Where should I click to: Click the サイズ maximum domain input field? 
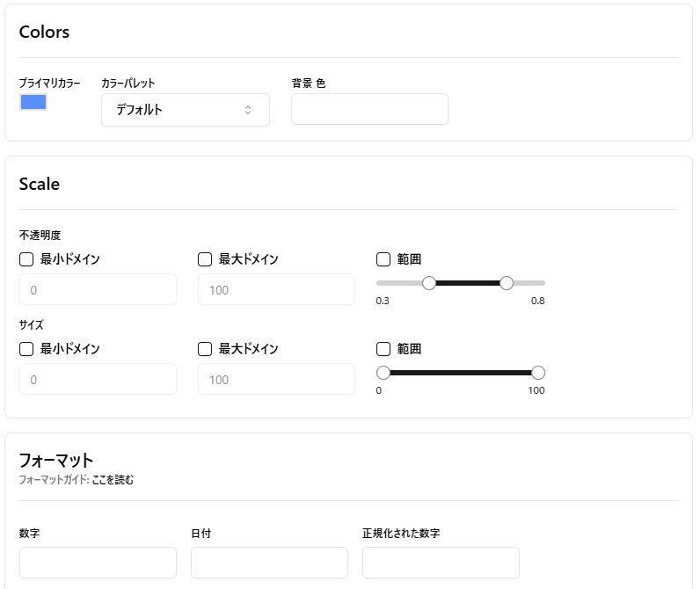pos(276,379)
